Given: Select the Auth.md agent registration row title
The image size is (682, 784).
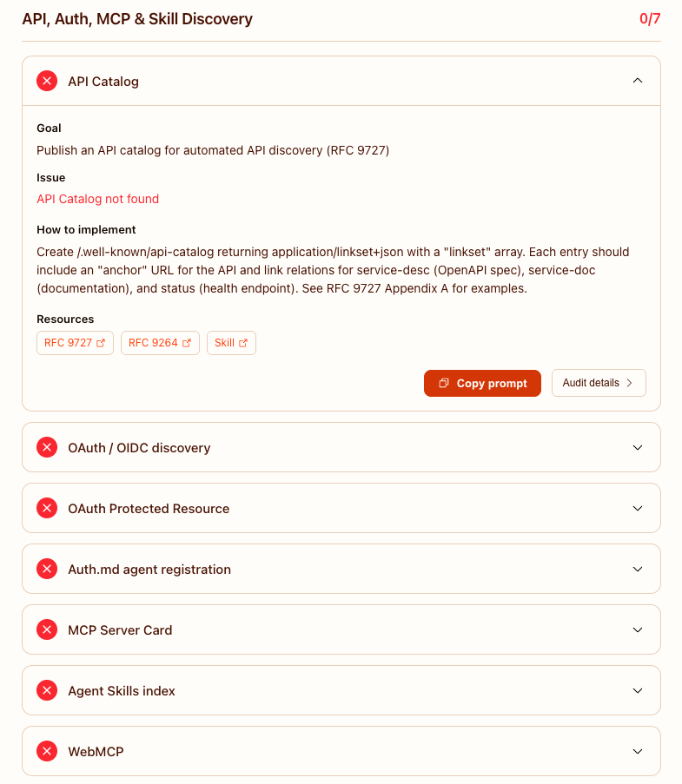Looking at the screenshot, I should point(149,570).
